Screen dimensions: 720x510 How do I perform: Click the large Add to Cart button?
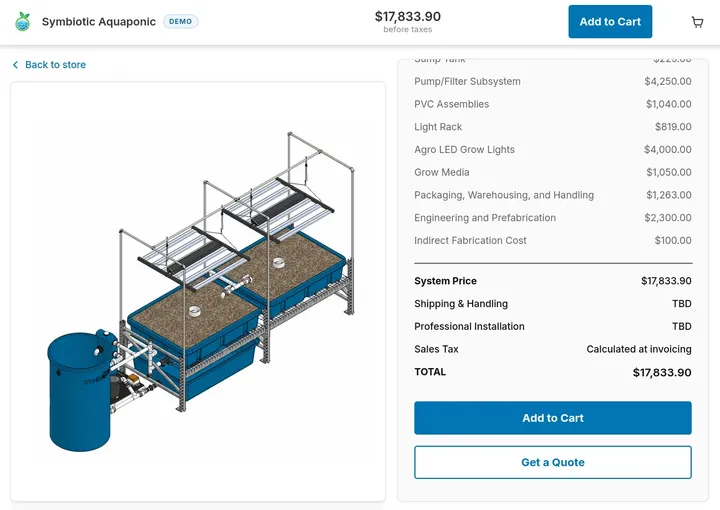pyautogui.click(x=552, y=418)
